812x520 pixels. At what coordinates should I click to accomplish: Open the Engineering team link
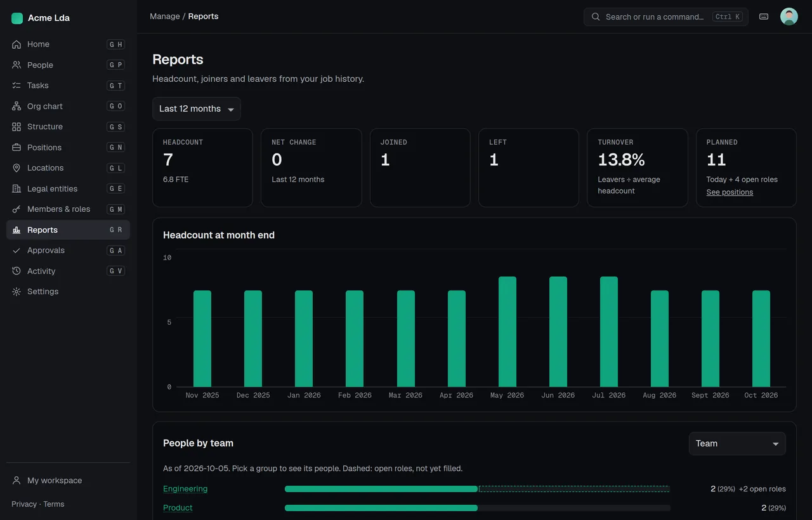185,489
